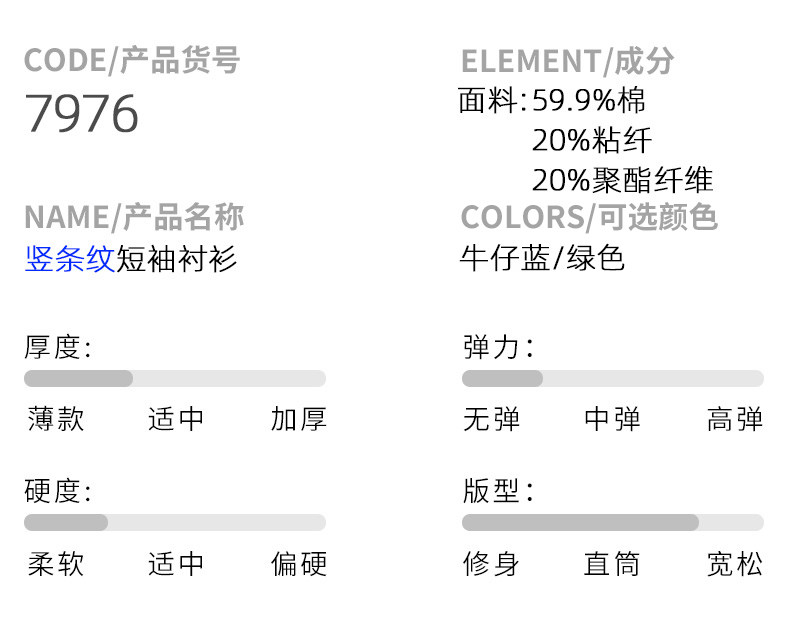
Task: Click the 硬度 hardness slider bar
Action: click(175, 522)
